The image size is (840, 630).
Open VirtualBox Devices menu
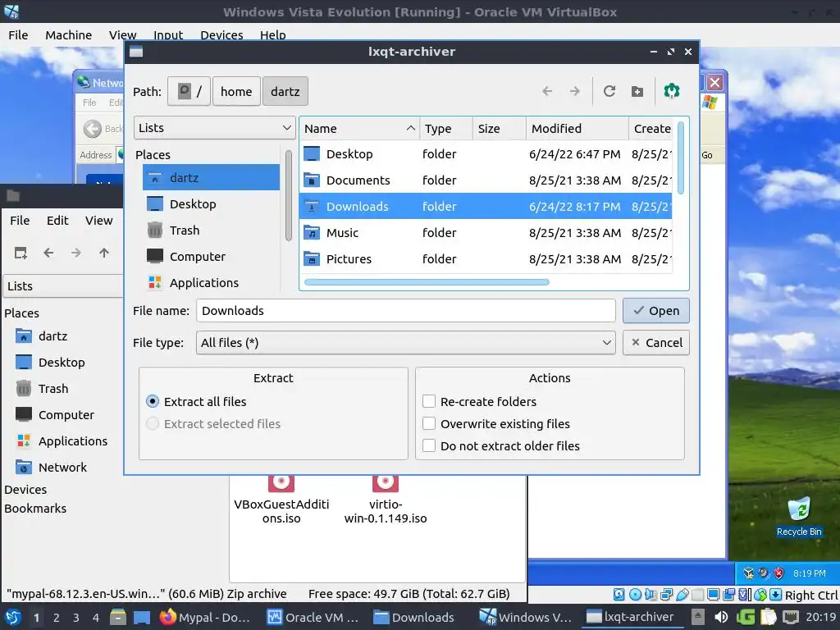[x=221, y=35]
